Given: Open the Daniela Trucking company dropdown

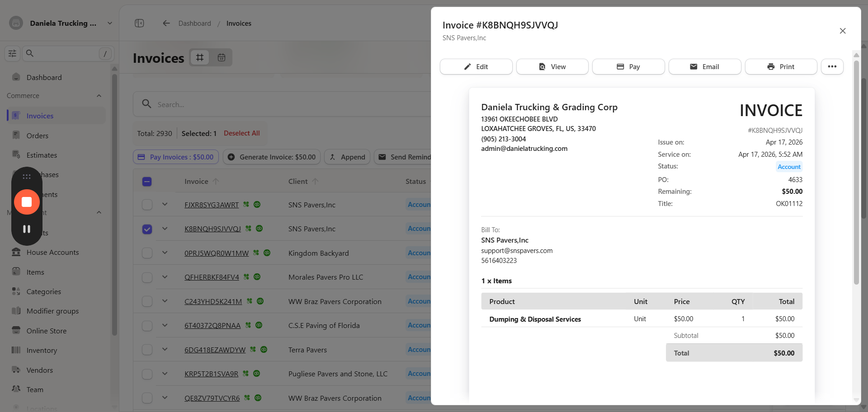Looking at the screenshot, I should click(x=109, y=23).
